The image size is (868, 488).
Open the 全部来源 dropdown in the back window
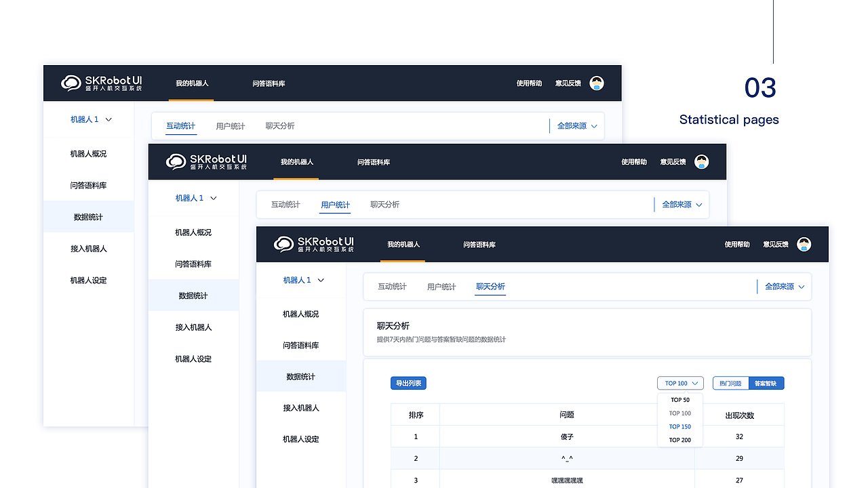click(577, 125)
